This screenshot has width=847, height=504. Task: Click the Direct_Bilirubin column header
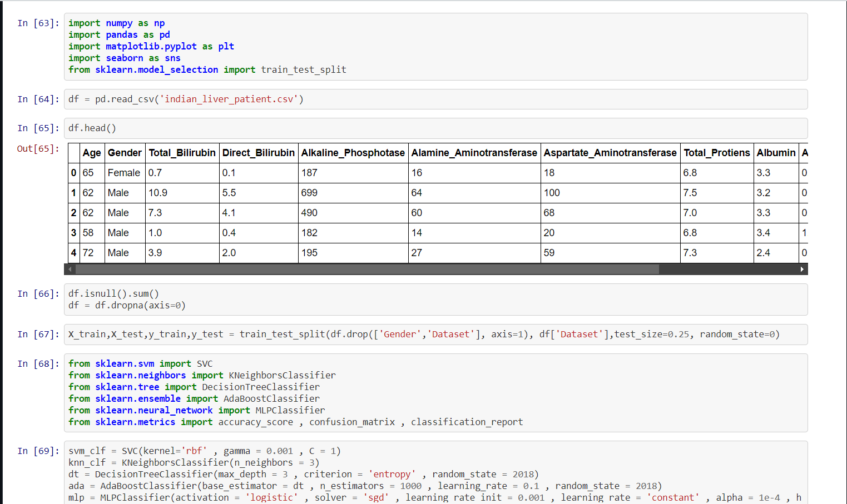click(259, 153)
